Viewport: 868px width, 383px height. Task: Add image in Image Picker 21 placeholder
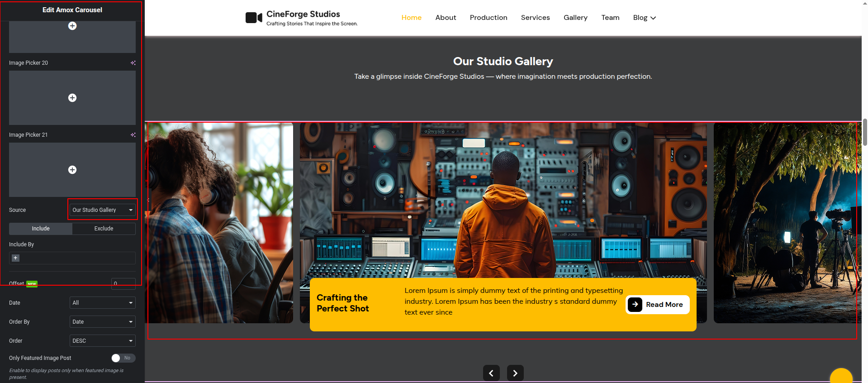click(x=72, y=170)
